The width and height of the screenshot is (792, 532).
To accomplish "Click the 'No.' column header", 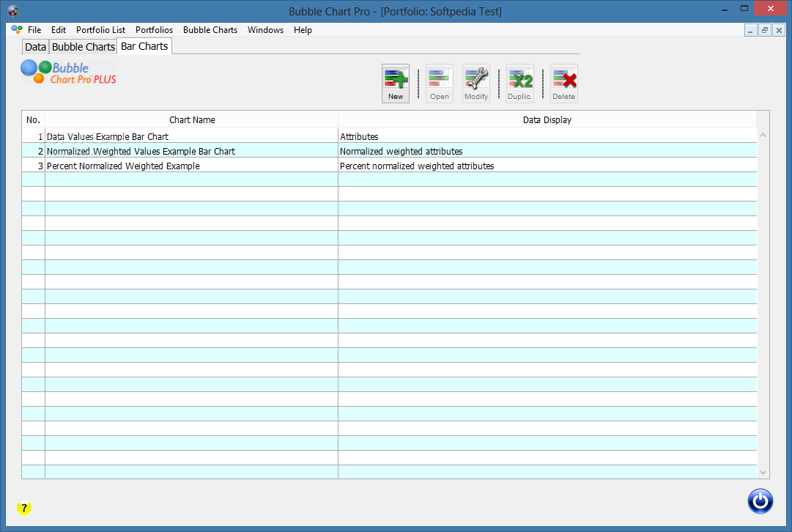I will [34, 119].
